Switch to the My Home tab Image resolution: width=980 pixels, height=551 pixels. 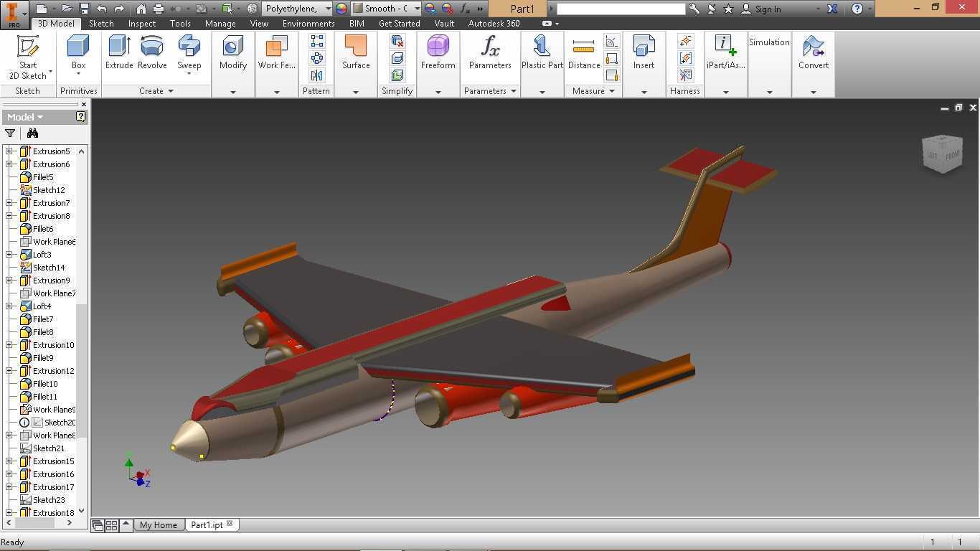(x=159, y=524)
